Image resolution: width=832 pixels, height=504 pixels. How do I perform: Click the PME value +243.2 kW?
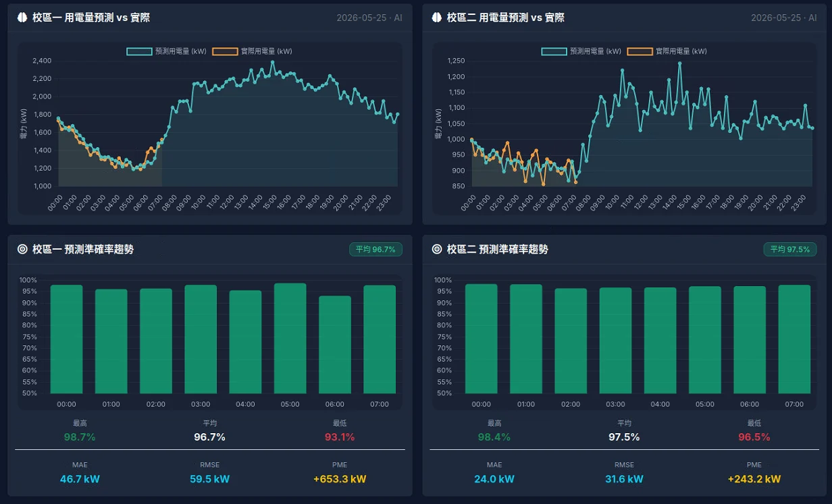tap(754, 479)
